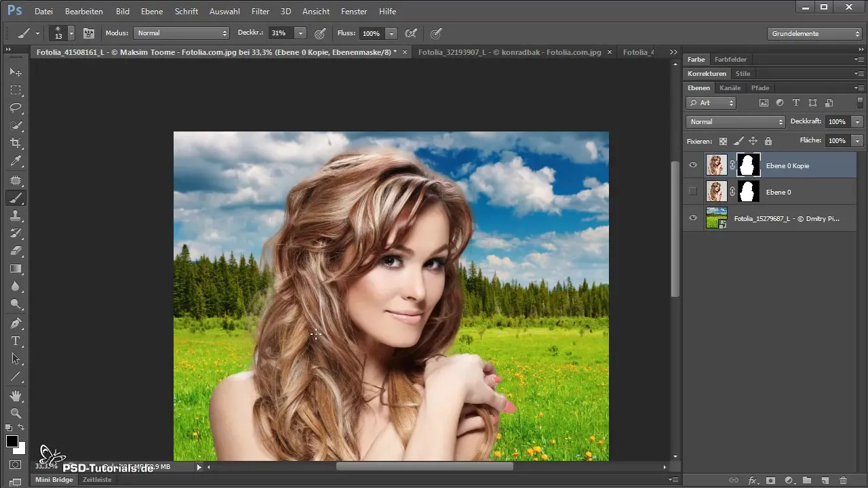Swap foreground and background colors
Image resolution: width=868 pixels, height=488 pixels.
click(x=22, y=428)
